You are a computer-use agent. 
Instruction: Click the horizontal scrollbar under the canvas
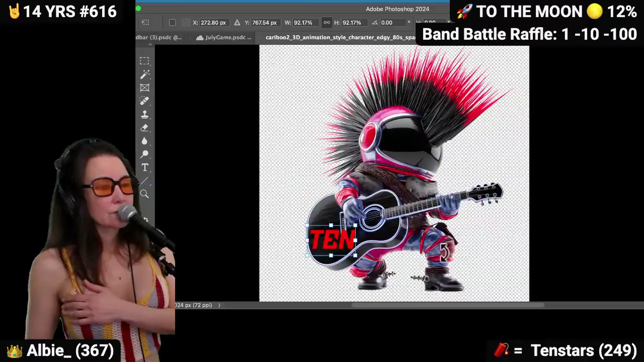coord(448,305)
